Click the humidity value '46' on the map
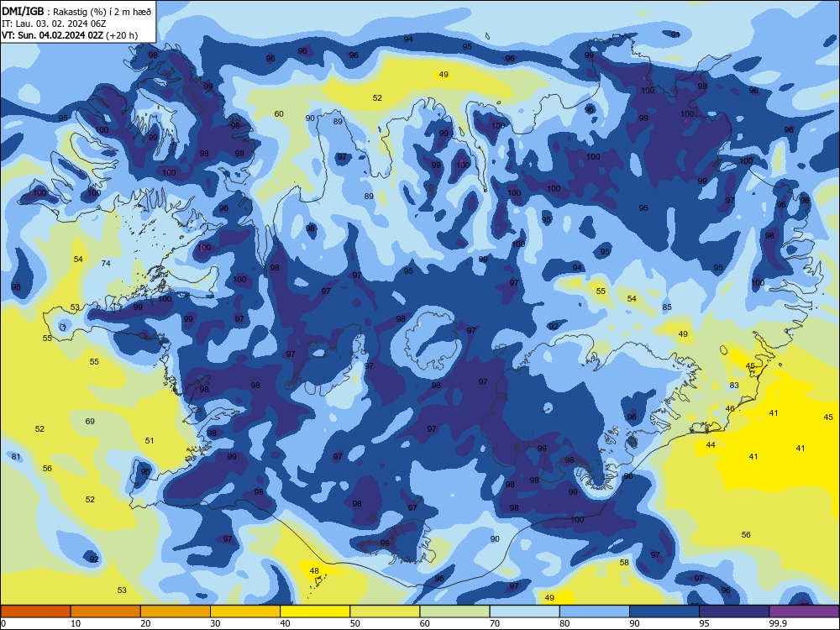 730,408
